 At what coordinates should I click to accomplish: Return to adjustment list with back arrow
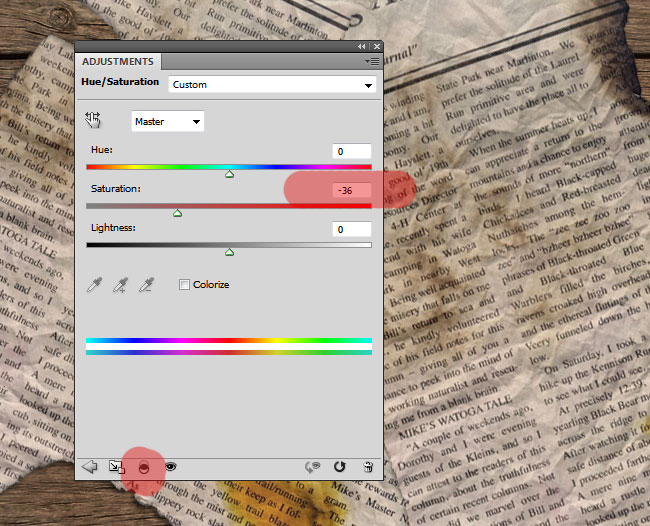pyautogui.click(x=90, y=467)
